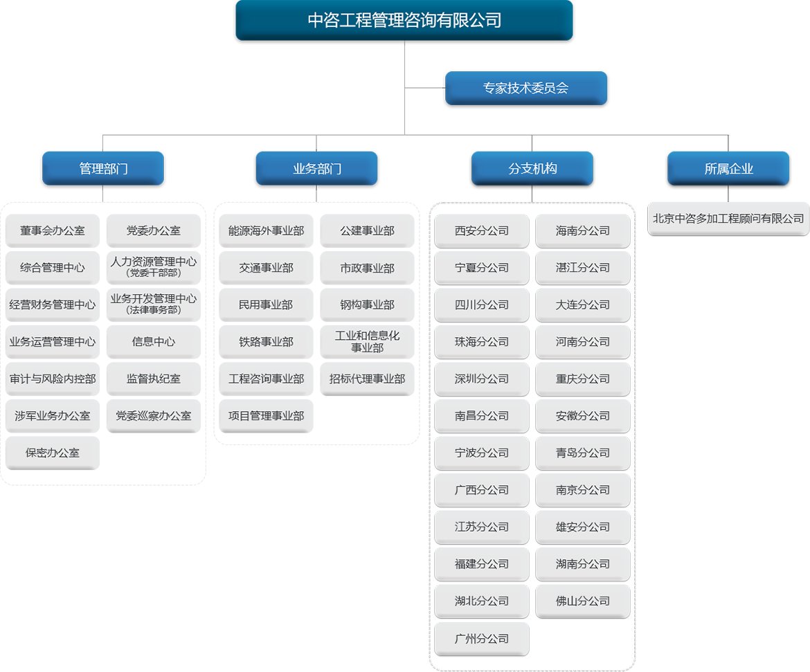The width and height of the screenshot is (810, 672).
Task: Click 交通事业部
Action: (266, 268)
